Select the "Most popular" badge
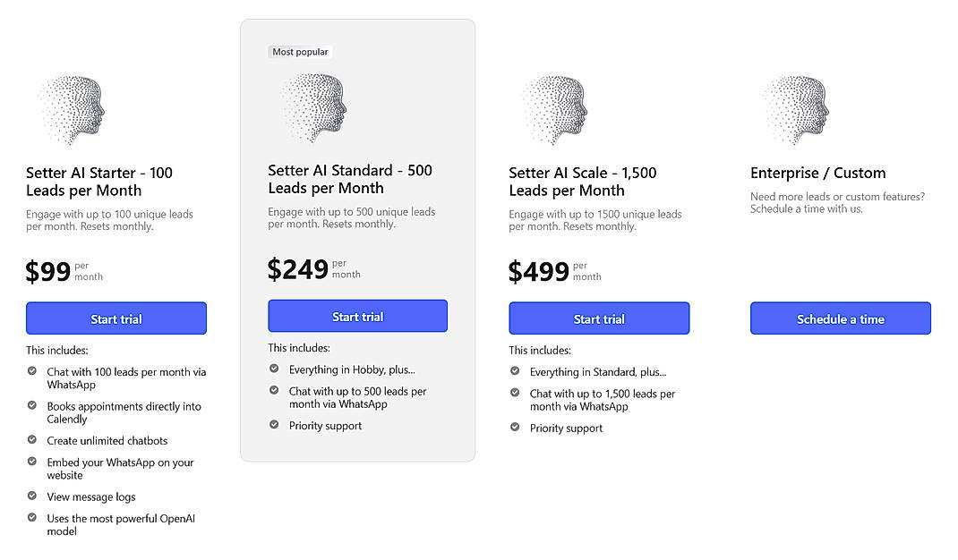 [x=300, y=51]
